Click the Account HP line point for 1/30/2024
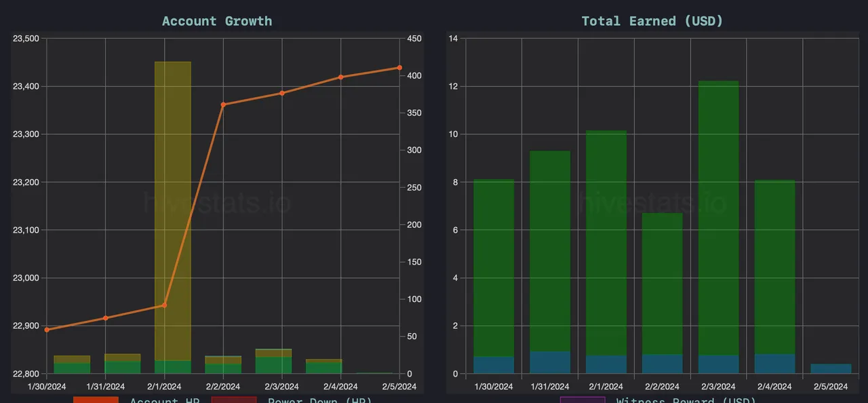868x403 pixels. coord(47,330)
